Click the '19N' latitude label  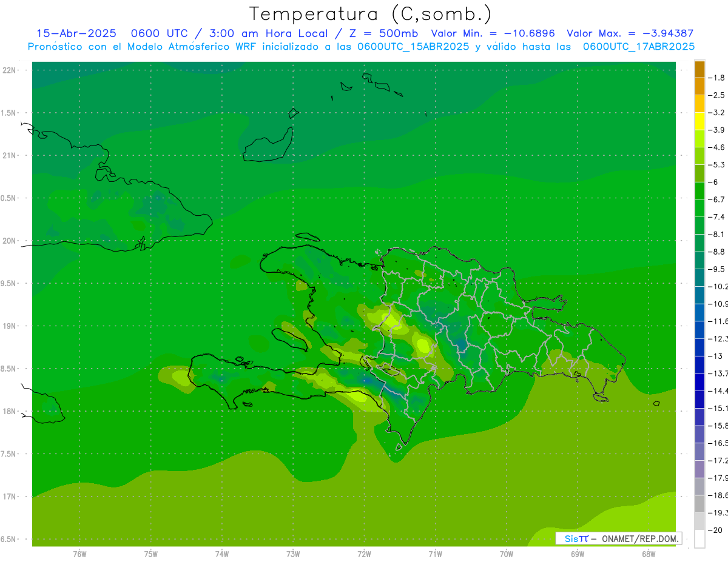click(10, 326)
